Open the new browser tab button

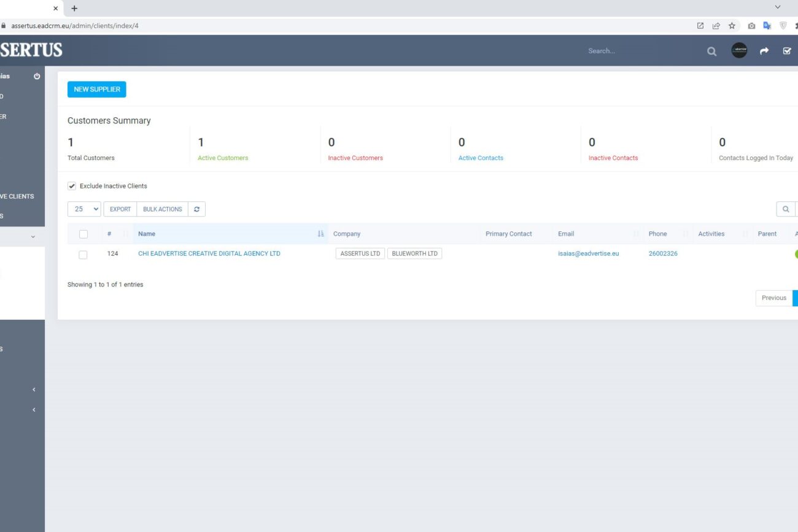click(74, 8)
